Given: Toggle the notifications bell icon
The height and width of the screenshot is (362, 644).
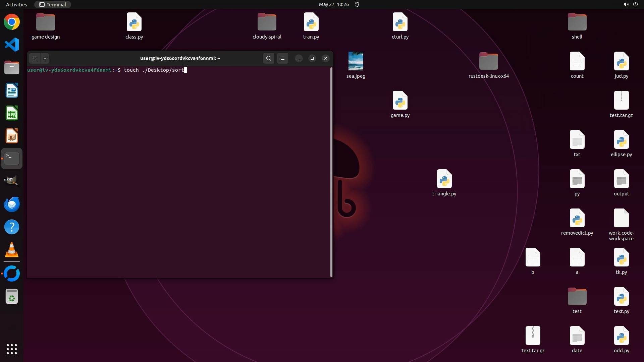Looking at the screenshot, I should click(357, 4).
